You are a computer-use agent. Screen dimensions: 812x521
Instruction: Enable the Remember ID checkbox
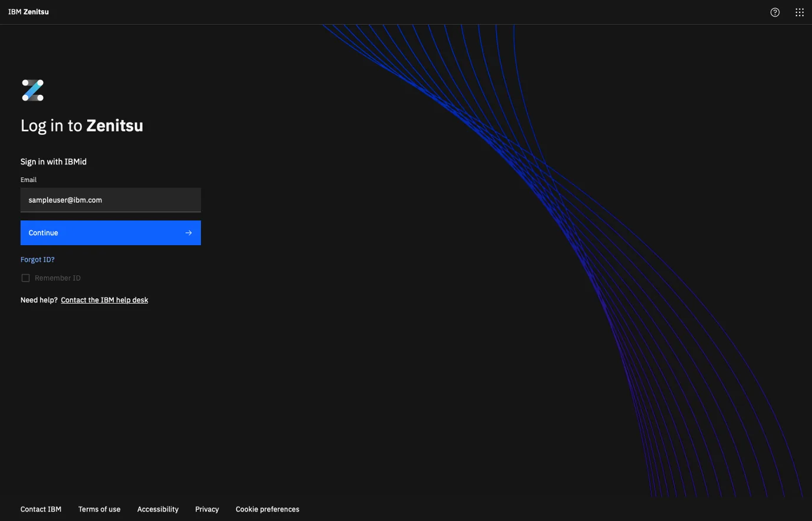tap(25, 278)
